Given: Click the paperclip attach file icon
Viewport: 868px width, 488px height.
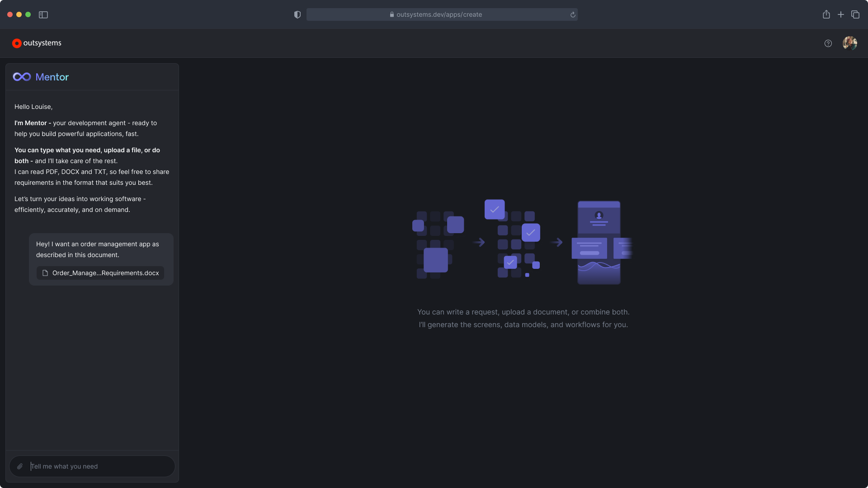Looking at the screenshot, I should pyautogui.click(x=20, y=466).
